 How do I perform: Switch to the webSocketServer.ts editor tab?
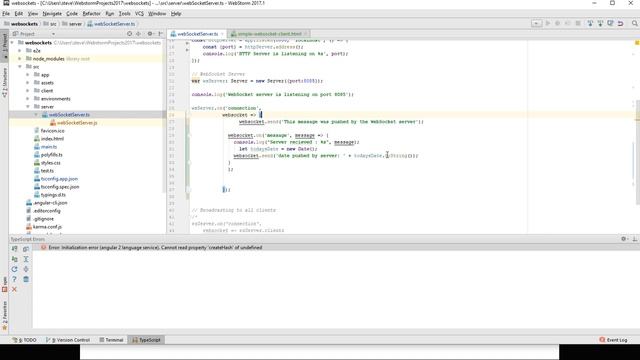point(198,34)
